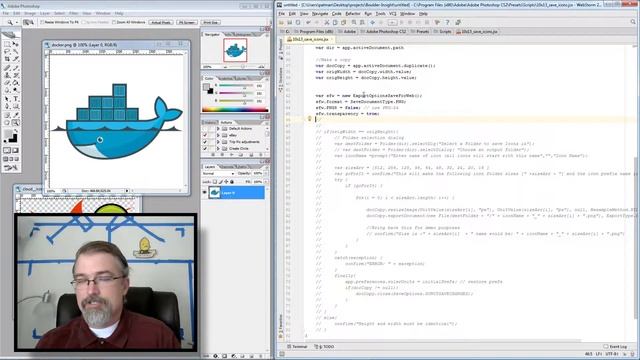Select the Move tool in Photoshop toolbox
The width and height of the screenshot is (640, 360).
tap(16, 44)
